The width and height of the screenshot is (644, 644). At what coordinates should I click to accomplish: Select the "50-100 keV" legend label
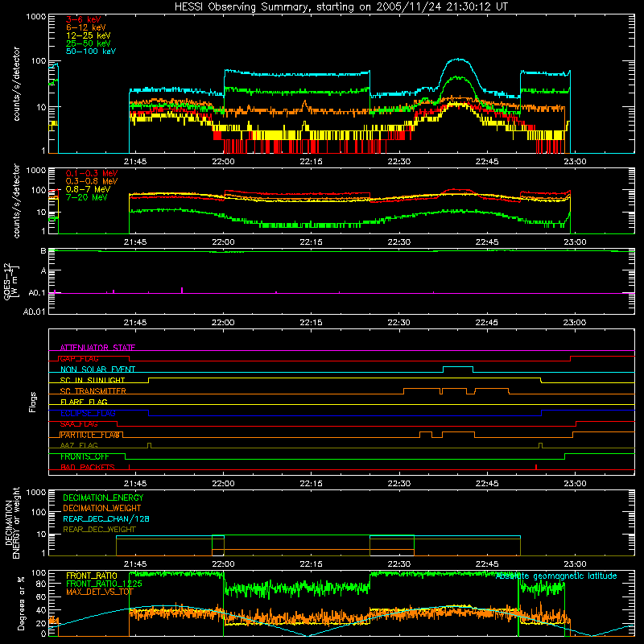(x=91, y=52)
